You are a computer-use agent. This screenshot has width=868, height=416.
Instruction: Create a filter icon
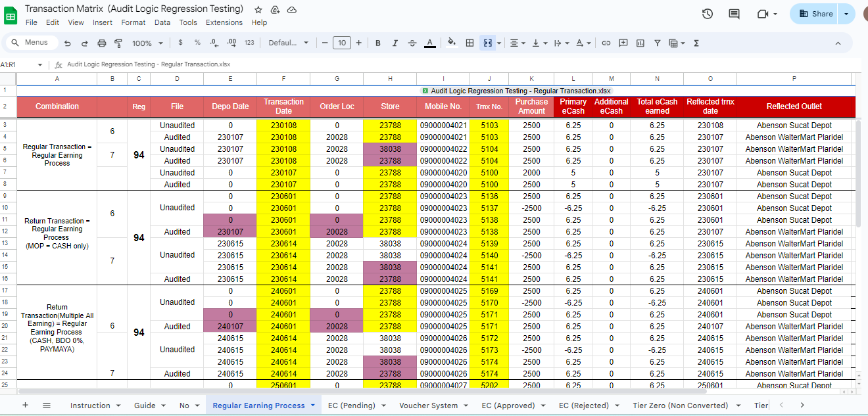click(x=657, y=43)
